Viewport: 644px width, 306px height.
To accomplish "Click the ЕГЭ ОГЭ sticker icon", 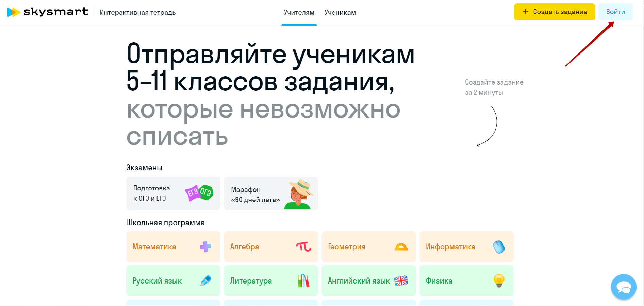I will coord(199,193).
